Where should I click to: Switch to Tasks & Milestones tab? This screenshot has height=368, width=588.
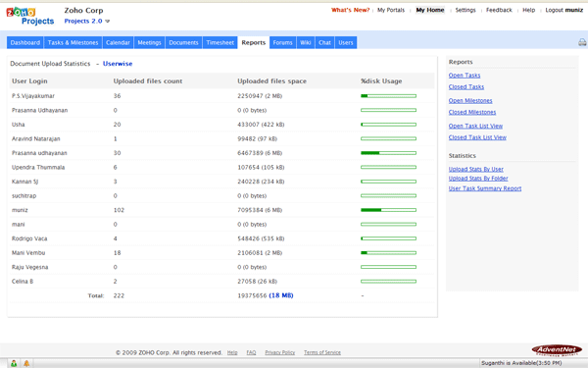(x=73, y=42)
